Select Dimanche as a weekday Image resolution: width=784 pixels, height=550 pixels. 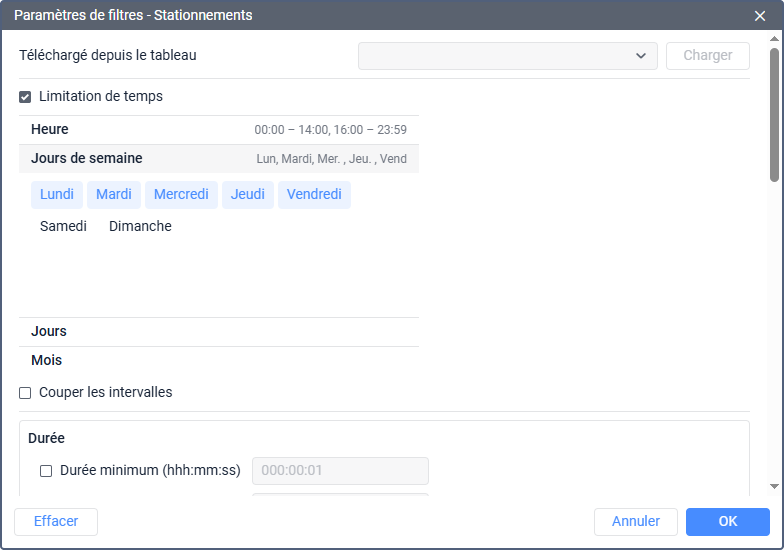(140, 226)
